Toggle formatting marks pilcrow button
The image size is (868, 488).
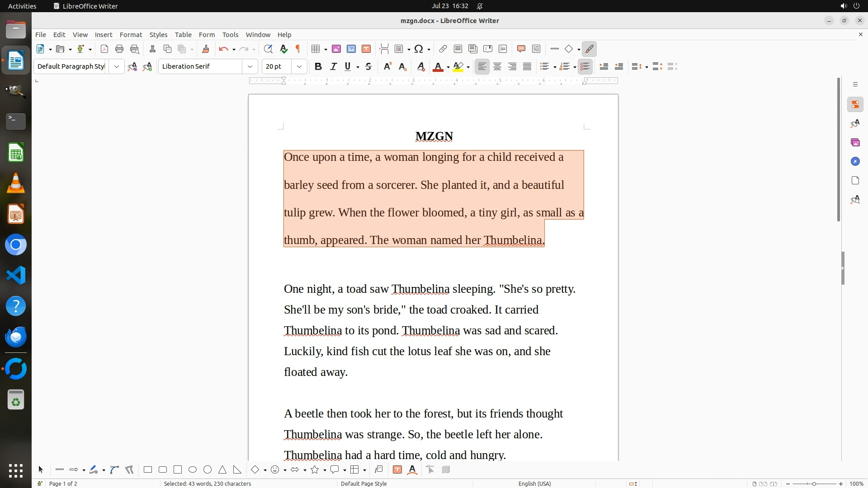(x=298, y=49)
